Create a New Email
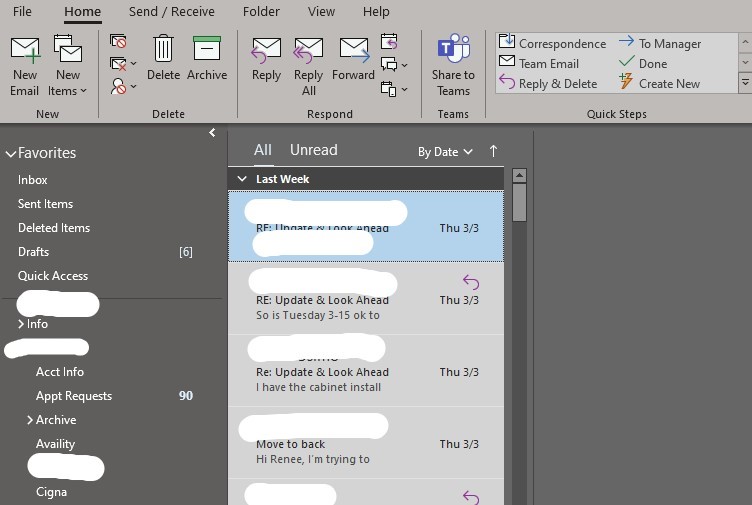 pos(25,66)
